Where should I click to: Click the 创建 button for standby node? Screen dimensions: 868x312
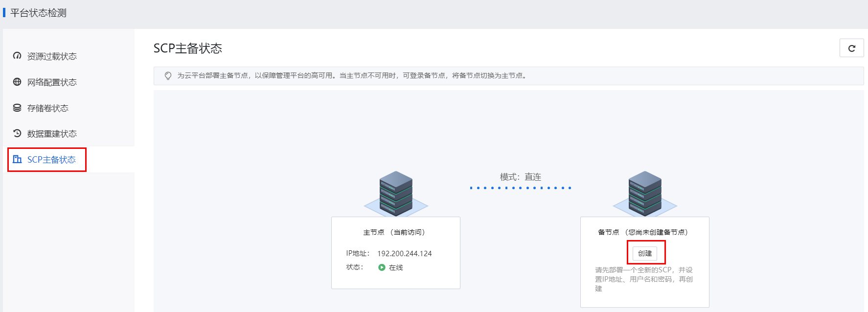[645, 253]
